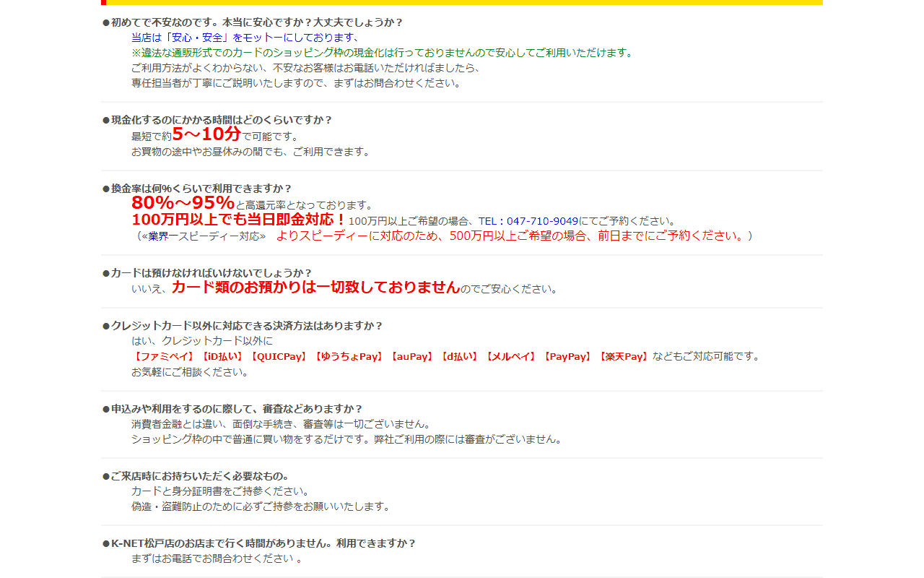Click the green notice starting '※違法な通販形式での'

(x=383, y=53)
